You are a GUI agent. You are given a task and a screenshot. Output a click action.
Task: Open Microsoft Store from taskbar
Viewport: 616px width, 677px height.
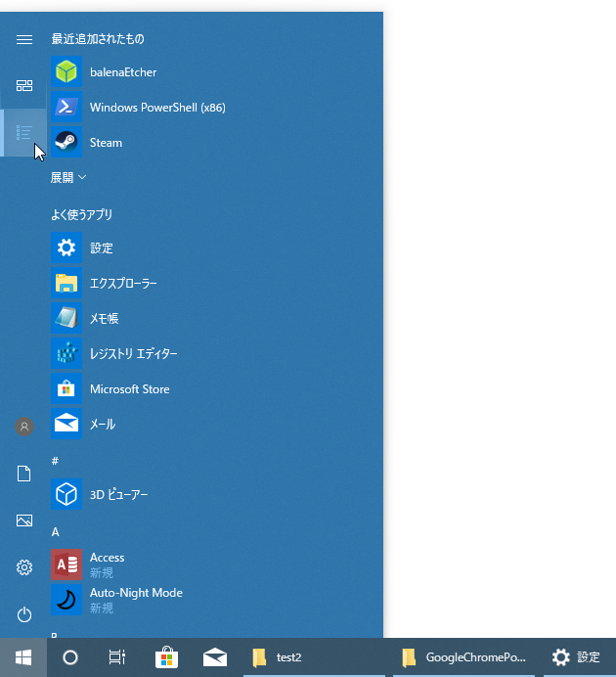(x=166, y=657)
